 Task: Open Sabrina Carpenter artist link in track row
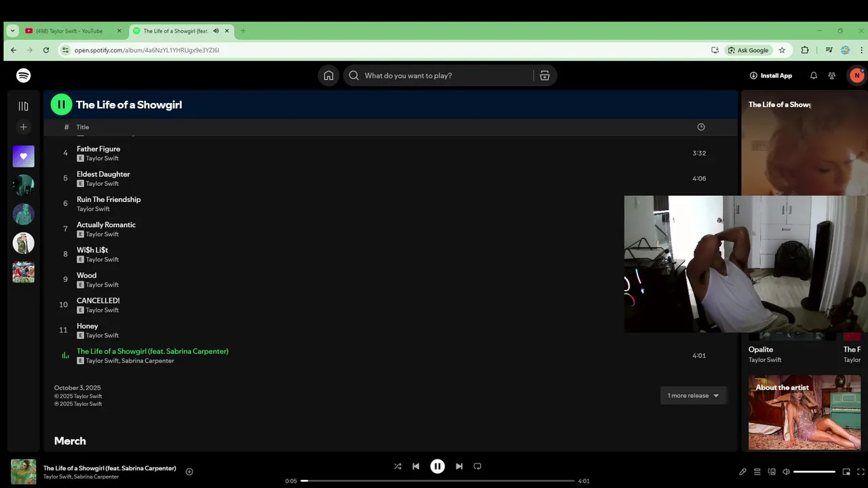point(148,361)
